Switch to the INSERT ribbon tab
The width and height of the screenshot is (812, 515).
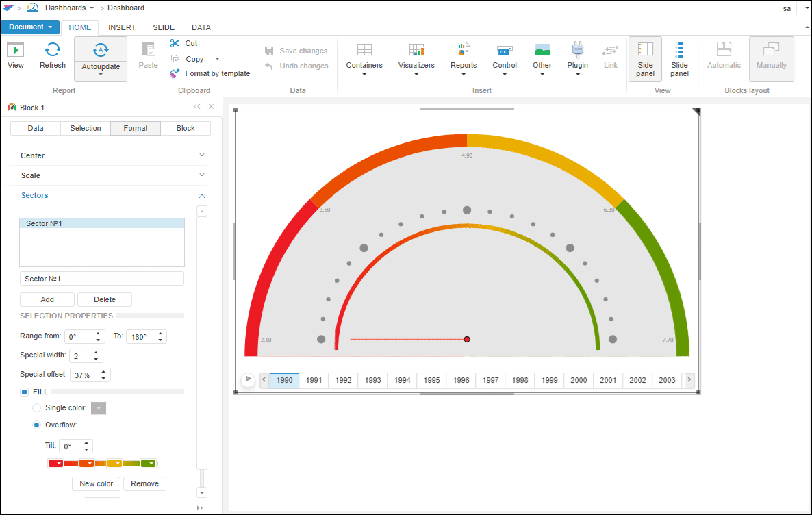click(x=122, y=27)
